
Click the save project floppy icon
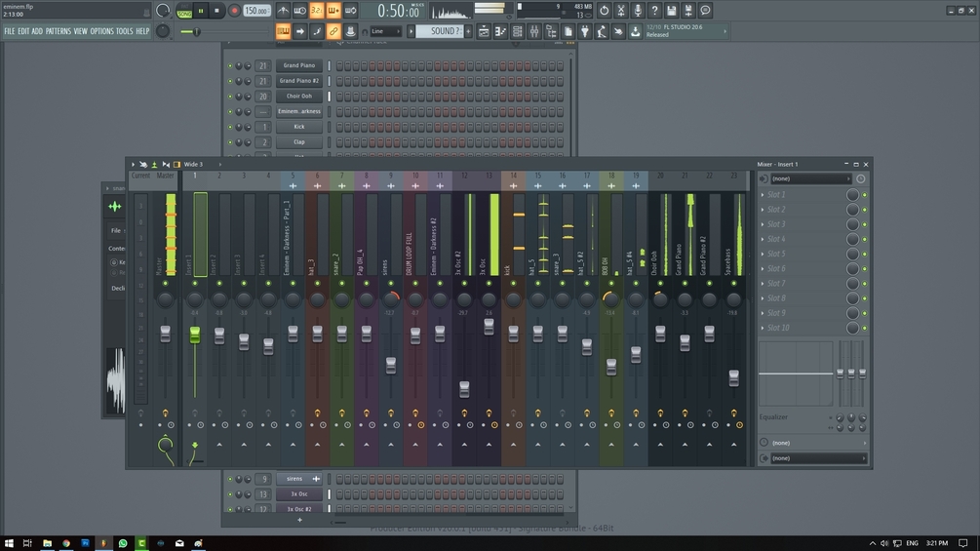click(x=671, y=11)
